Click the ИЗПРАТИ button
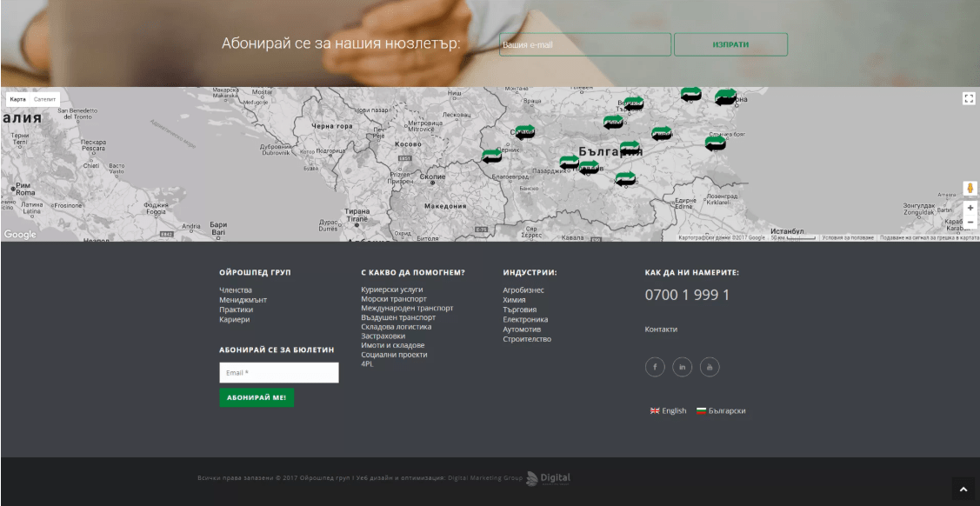The height and width of the screenshot is (506, 980). pyautogui.click(x=730, y=44)
